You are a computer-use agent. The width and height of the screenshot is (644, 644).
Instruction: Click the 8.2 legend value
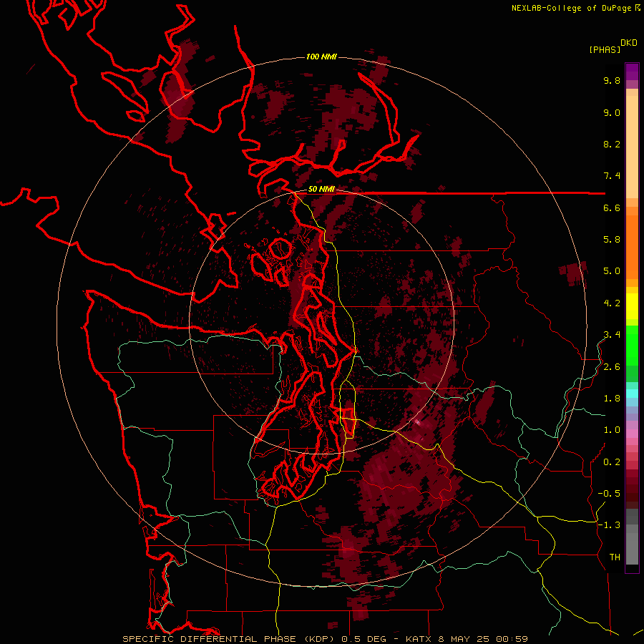pyautogui.click(x=612, y=145)
